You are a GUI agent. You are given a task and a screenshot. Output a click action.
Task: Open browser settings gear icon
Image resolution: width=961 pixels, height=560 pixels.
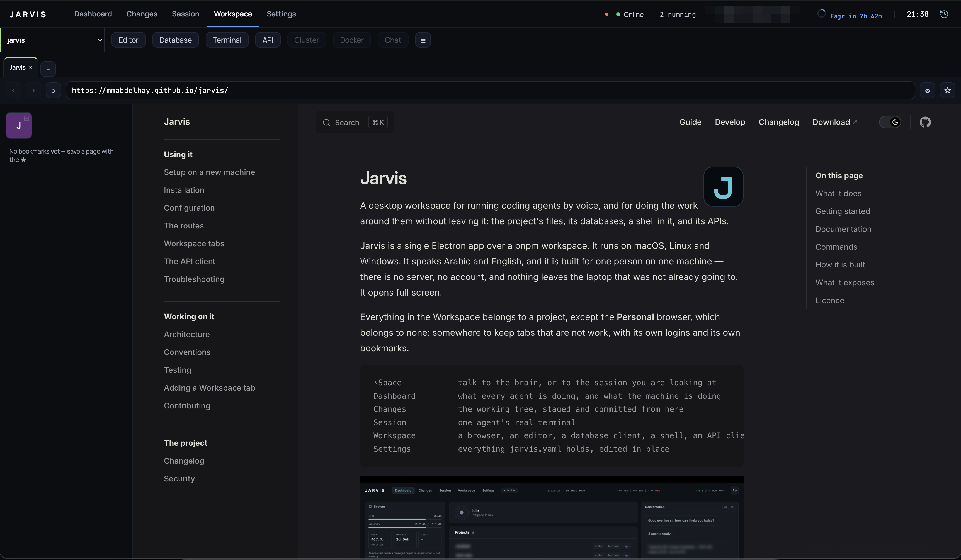click(x=928, y=90)
